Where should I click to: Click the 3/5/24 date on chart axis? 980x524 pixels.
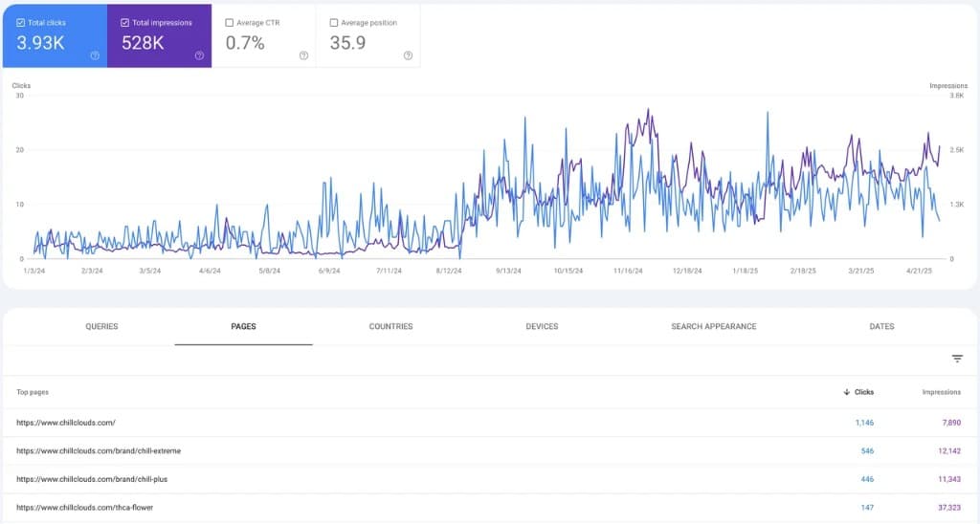150,271
